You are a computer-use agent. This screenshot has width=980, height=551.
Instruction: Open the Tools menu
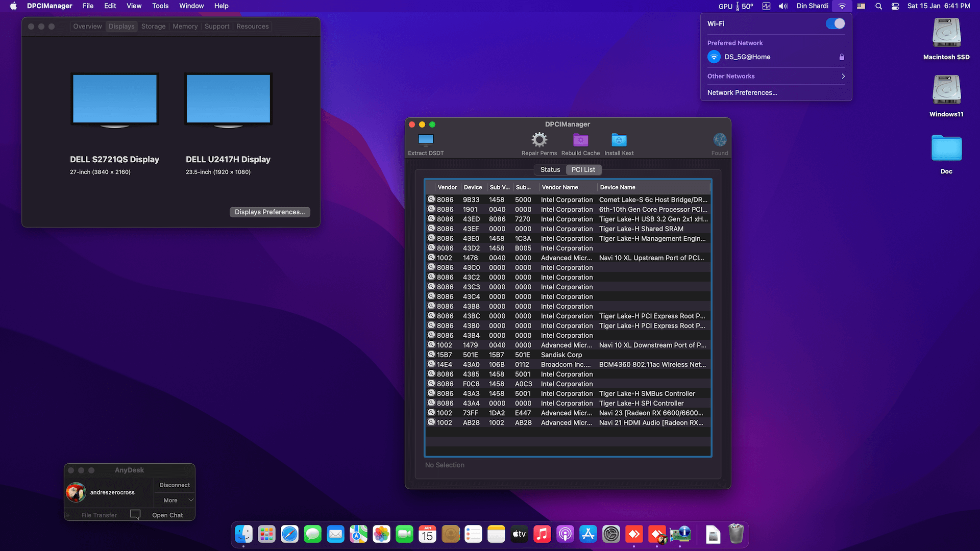pyautogui.click(x=160, y=6)
